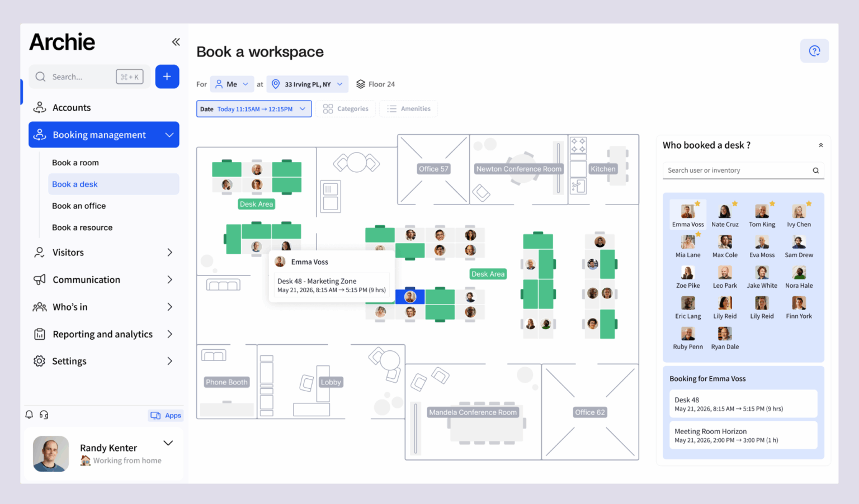Open the Me booking dropdown
This screenshot has width=859, height=504.
click(232, 84)
